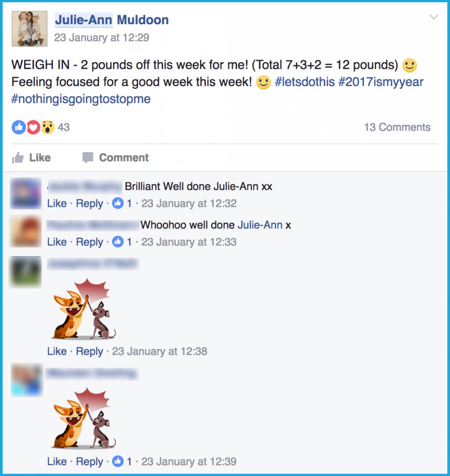Click the thumbs-up Like icon below the post
This screenshot has height=476, width=450.
pos(18,158)
